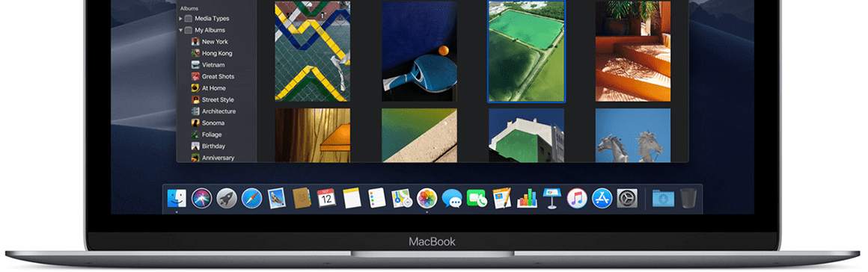Select the Media Types folder row
Screen dimensions: 868x272
pos(217,18)
